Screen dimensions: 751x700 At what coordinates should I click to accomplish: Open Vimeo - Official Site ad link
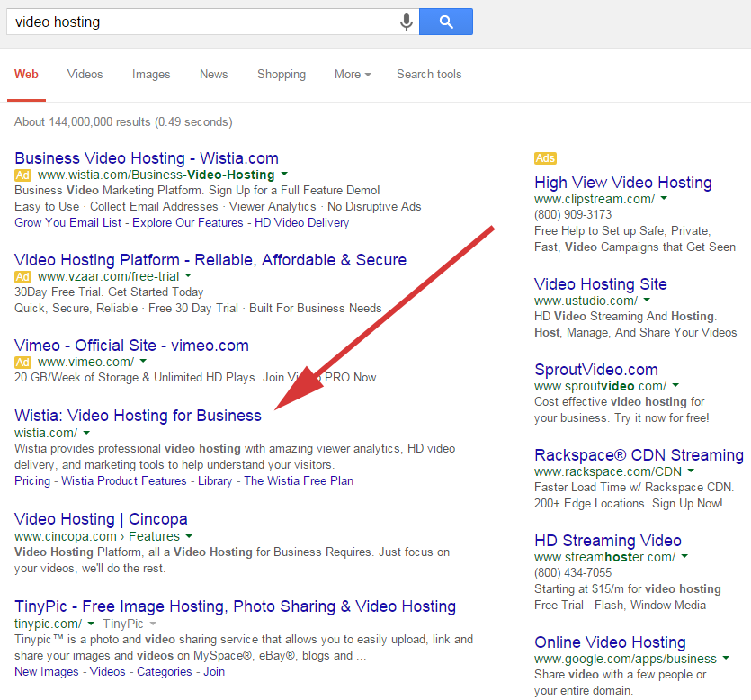131,346
